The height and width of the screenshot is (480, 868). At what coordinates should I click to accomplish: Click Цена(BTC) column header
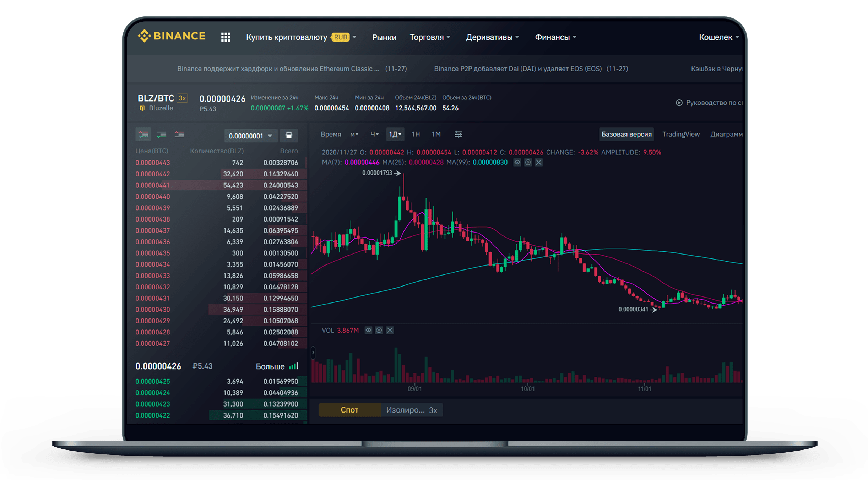click(x=152, y=151)
